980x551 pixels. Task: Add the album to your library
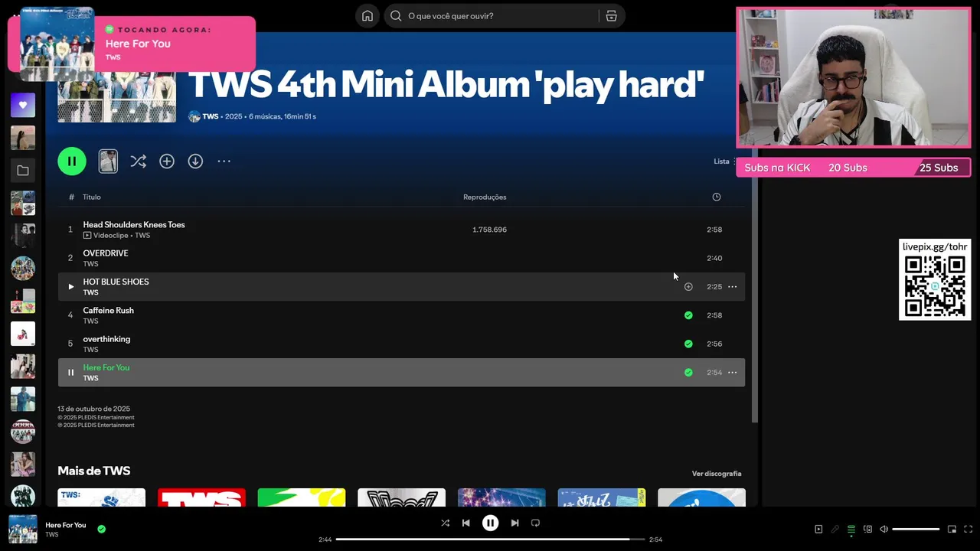point(167,161)
